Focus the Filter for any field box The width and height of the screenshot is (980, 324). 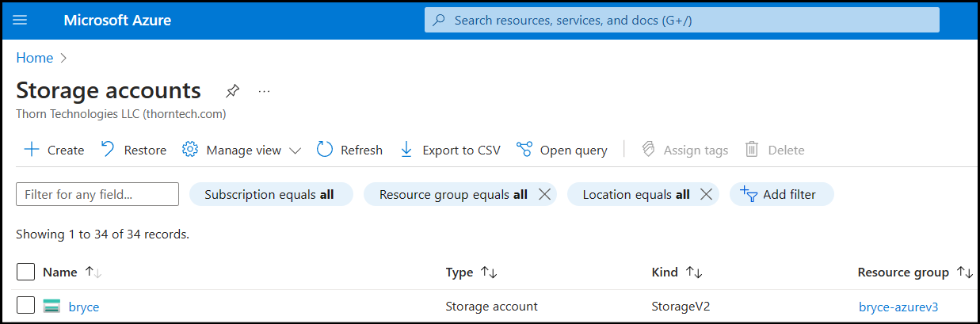point(97,194)
